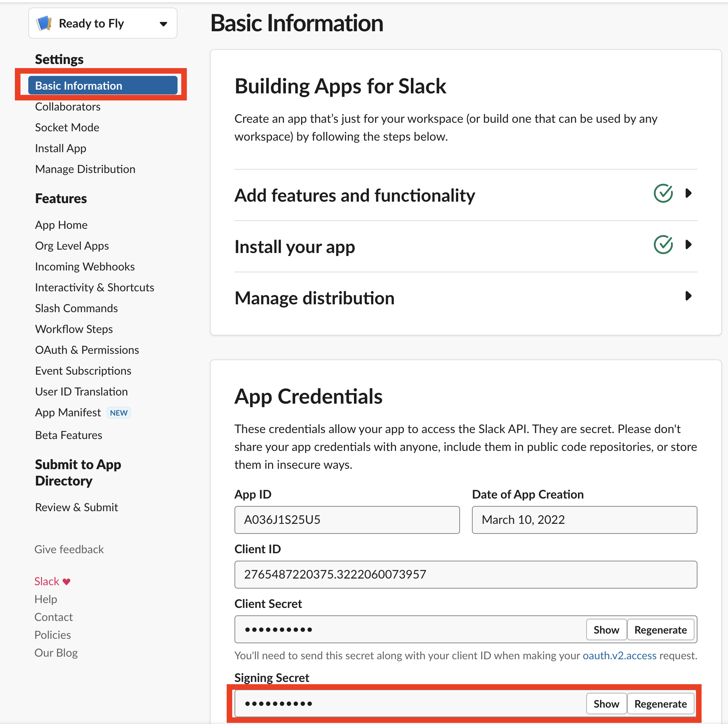Click the NEW badge by App Manifest

119,413
